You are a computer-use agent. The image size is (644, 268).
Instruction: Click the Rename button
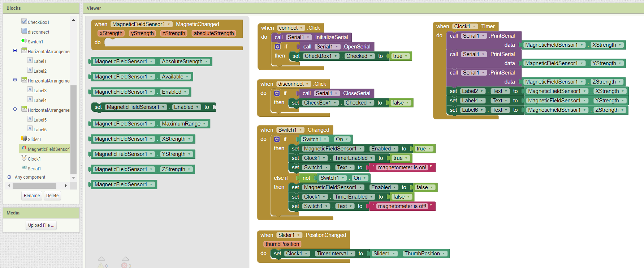tap(32, 196)
